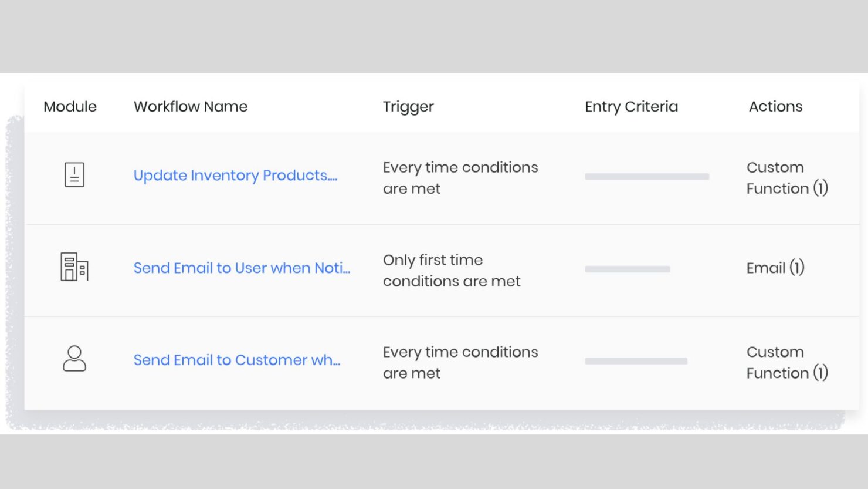Click the entry criteria bar for Update Inventory Products
This screenshot has height=489, width=868.
[646, 176]
